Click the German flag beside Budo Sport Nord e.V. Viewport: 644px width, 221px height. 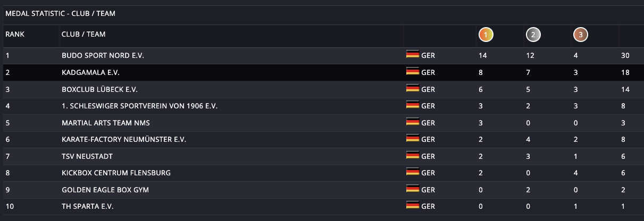click(413, 55)
